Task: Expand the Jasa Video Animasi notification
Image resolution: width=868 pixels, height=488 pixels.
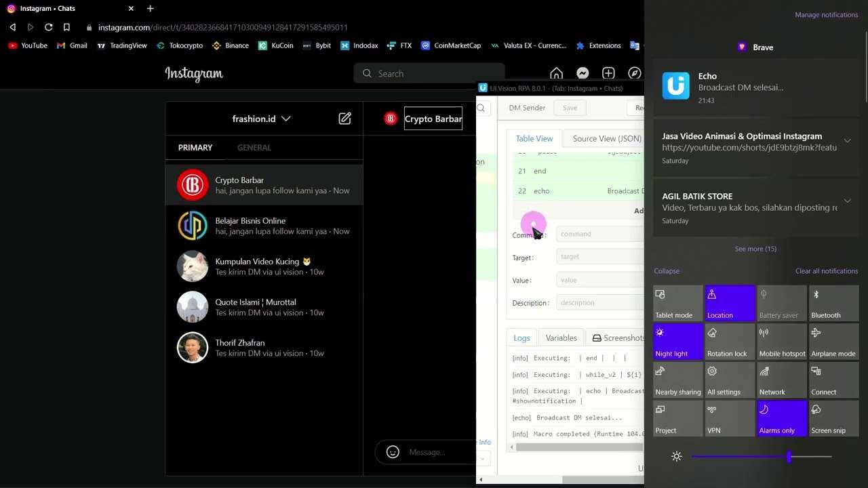Action: pyautogui.click(x=847, y=141)
